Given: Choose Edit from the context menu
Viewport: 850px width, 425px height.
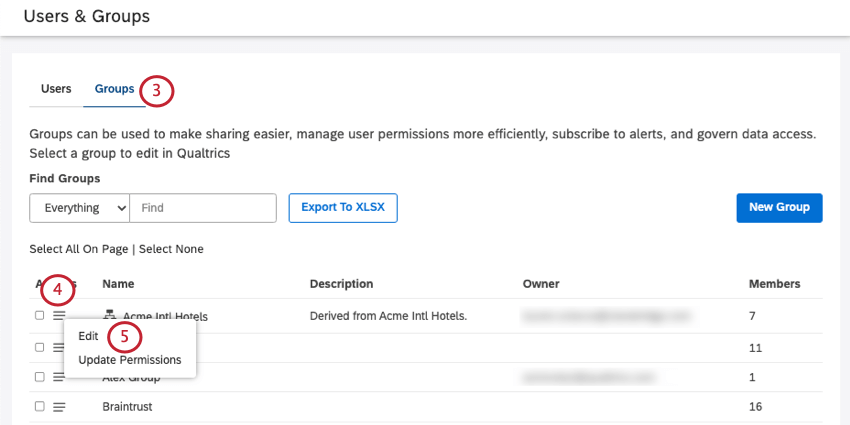Looking at the screenshot, I should click(x=88, y=337).
